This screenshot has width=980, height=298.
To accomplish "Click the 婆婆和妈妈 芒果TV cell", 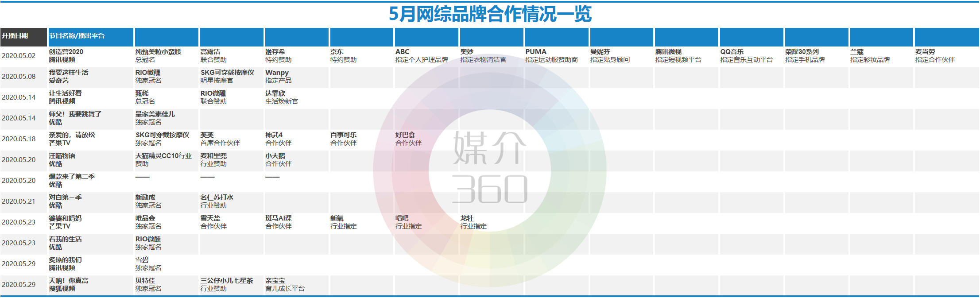I will click(91, 222).
